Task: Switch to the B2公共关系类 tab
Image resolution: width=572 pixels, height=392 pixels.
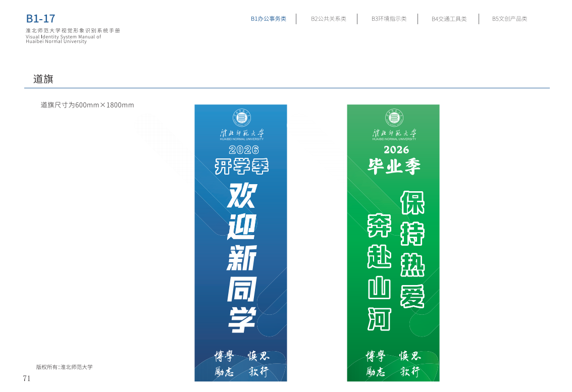Action: (328, 19)
